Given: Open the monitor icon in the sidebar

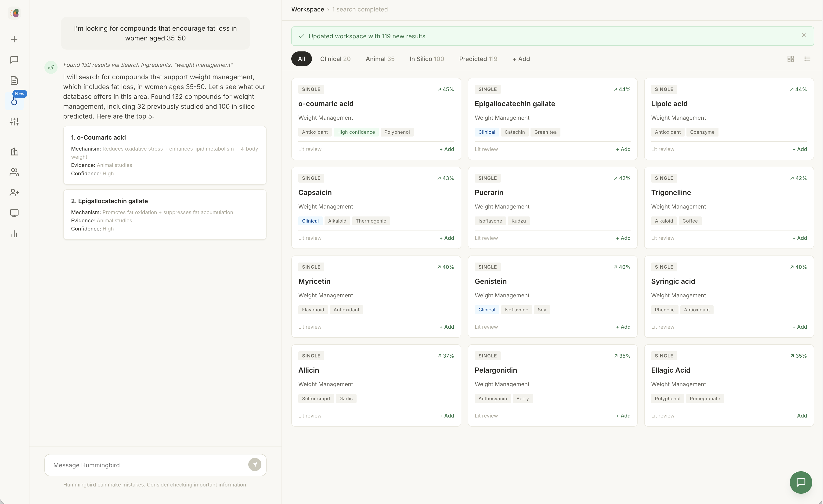Looking at the screenshot, I should [14, 213].
